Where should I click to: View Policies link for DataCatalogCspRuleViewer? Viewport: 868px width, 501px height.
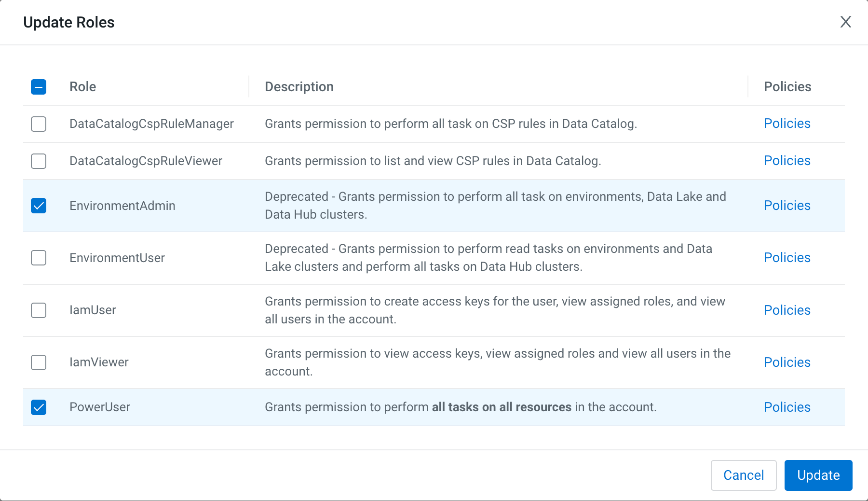tap(787, 161)
